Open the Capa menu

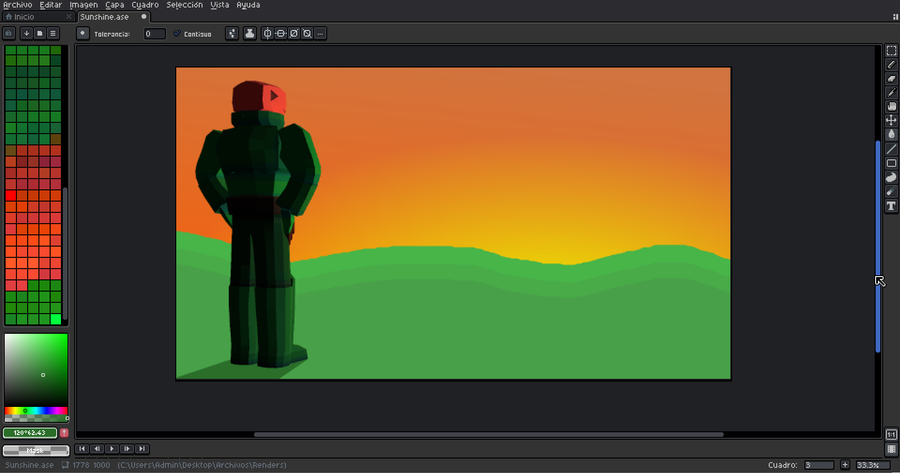tap(115, 5)
